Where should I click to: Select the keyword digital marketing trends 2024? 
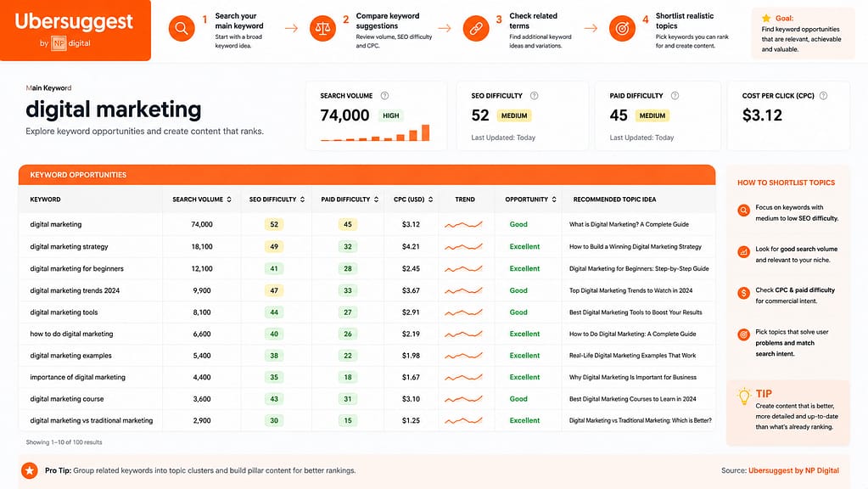(x=75, y=290)
